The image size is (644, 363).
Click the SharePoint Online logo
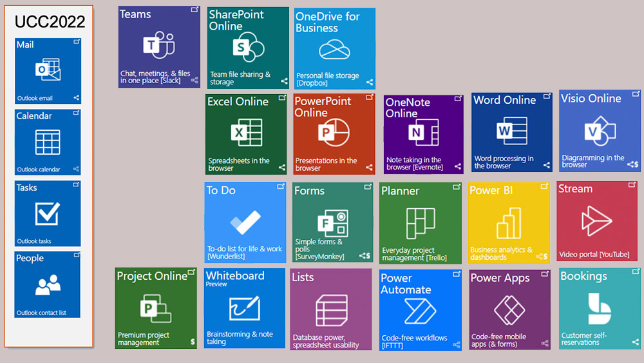247,48
